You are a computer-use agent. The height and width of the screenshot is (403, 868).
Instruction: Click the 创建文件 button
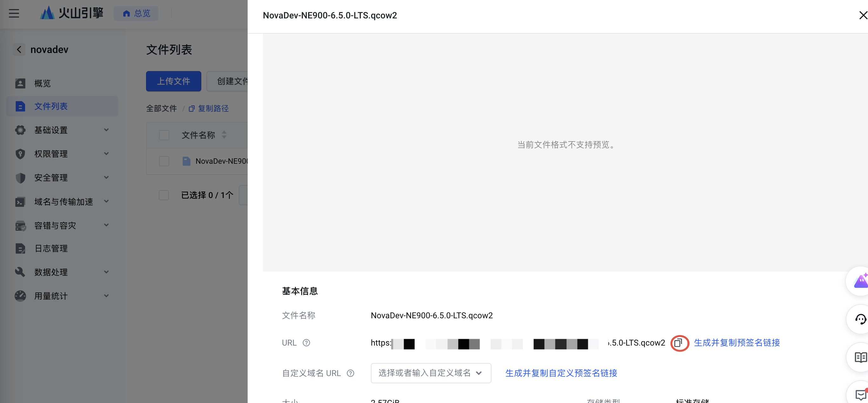click(228, 81)
